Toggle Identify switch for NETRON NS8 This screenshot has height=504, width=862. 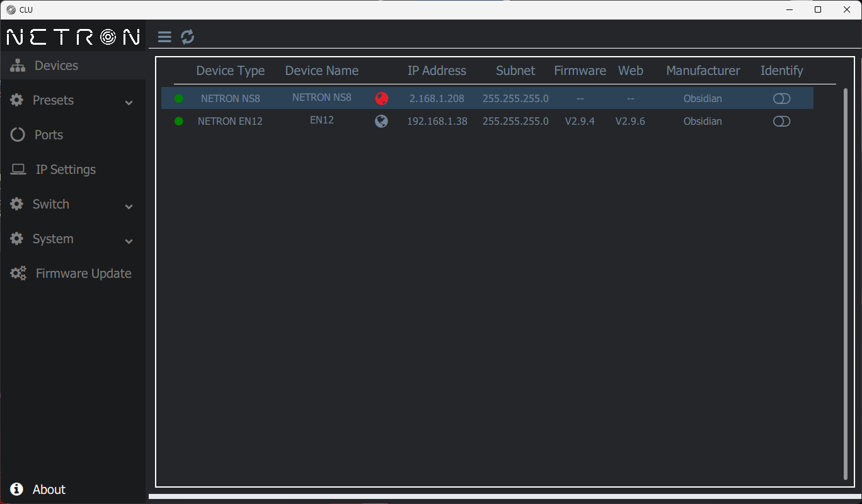[x=781, y=98]
